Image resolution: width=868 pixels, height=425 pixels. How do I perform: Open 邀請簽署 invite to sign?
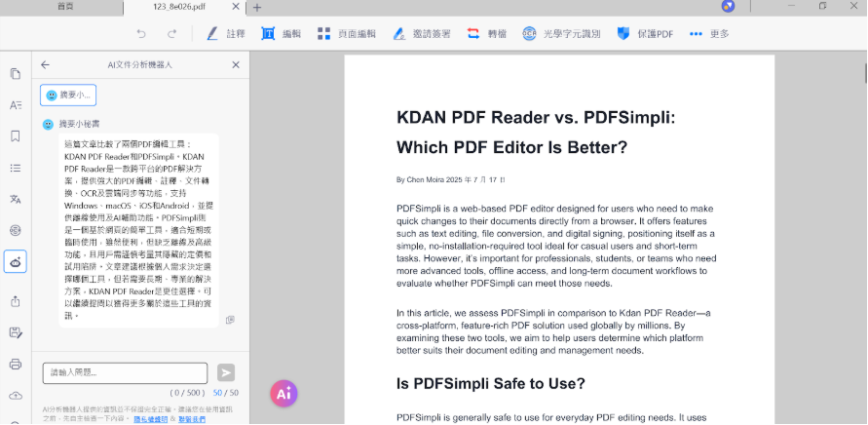tap(422, 34)
